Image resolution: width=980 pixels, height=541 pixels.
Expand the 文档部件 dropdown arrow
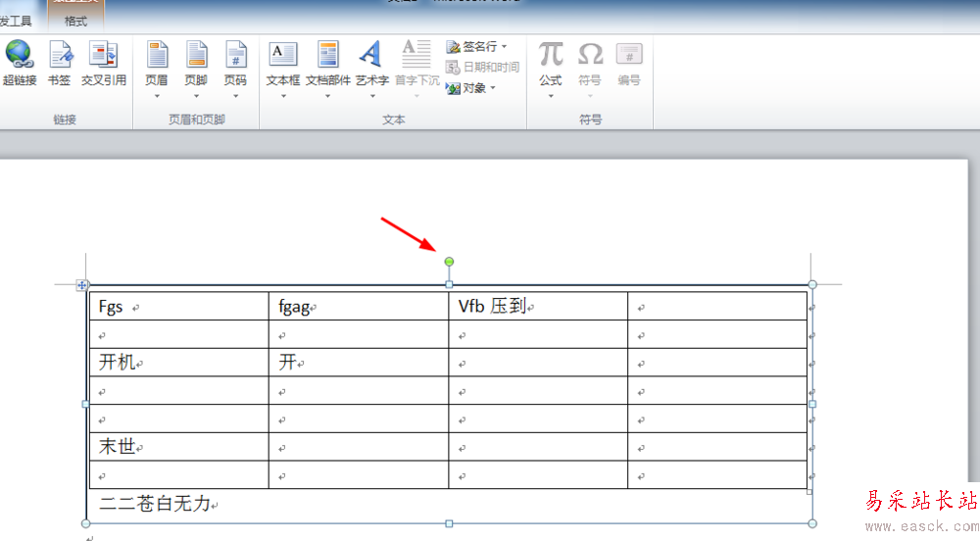pyautogui.click(x=327, y=96)
